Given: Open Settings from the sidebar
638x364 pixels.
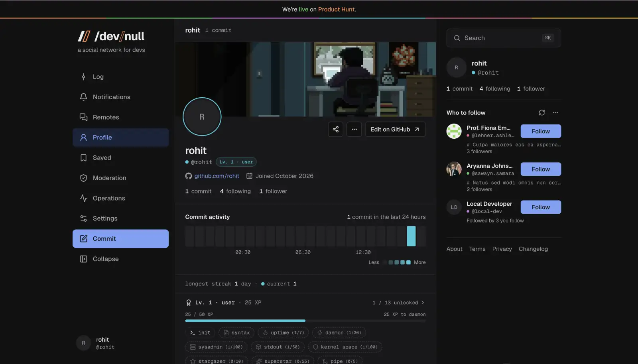Looking at the screenshot, I should pyautogui.click(x=120, y=218).
